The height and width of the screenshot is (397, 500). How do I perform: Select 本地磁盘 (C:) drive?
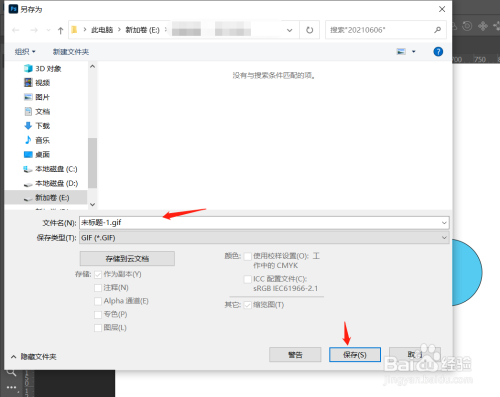click(x=50, y=169)
